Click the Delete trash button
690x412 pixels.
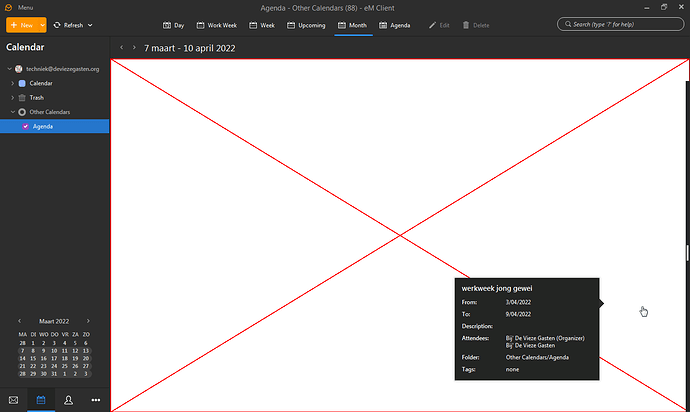click(476, 25)
